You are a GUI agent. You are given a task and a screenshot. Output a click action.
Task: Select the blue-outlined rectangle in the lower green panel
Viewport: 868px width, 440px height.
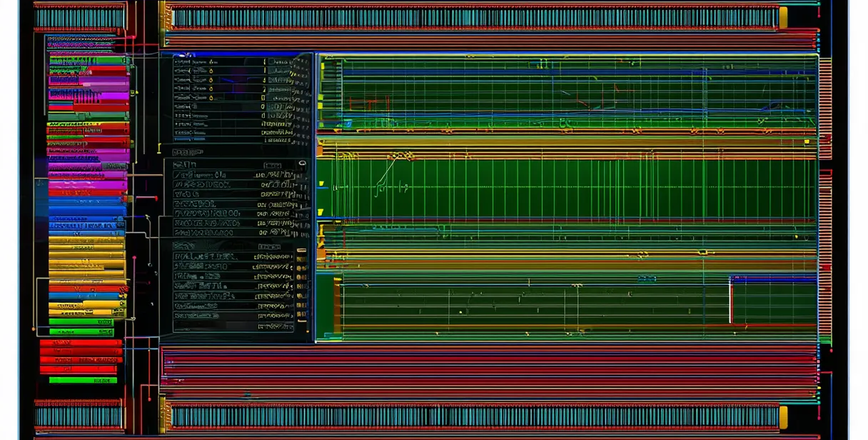[773, 300]
